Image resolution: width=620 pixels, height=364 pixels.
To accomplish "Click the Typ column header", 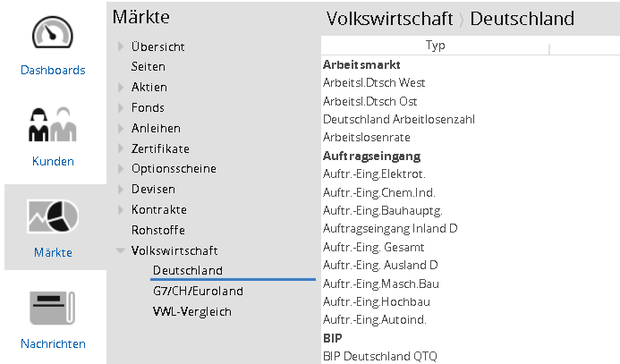I will tap(436, 46).
